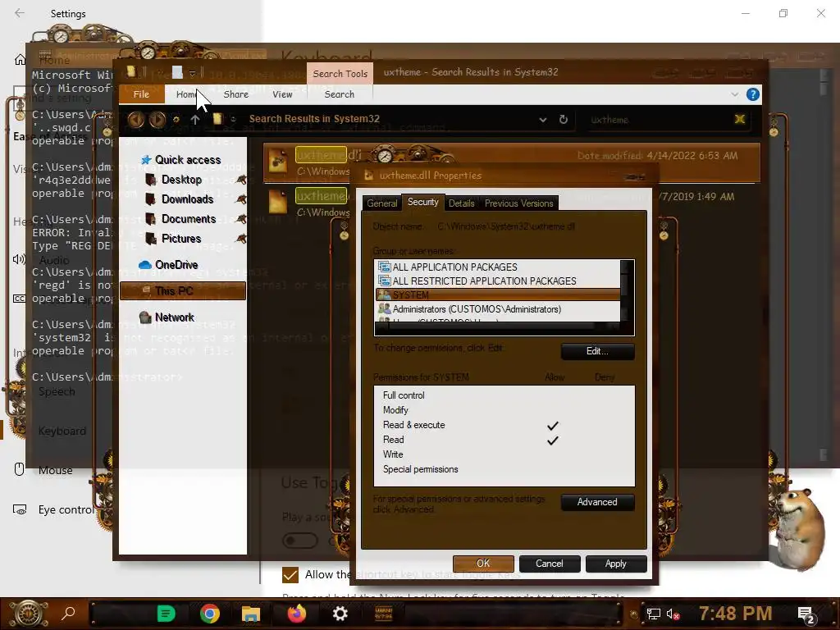Screen dimensions: 840x630
Task: Open File Explorer from the taskbar
Action: click(251, 614)
